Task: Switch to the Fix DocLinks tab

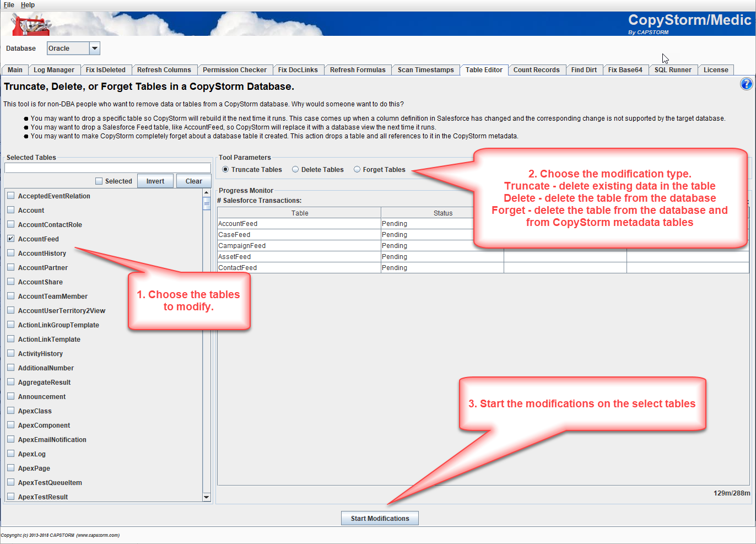Action: pos(298,70)
